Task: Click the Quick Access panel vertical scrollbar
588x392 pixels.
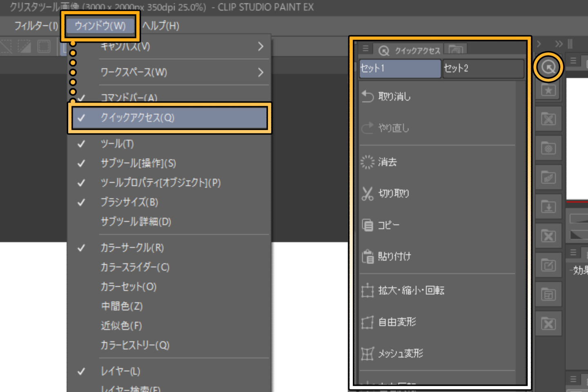Action: click(x=521, y=233)
